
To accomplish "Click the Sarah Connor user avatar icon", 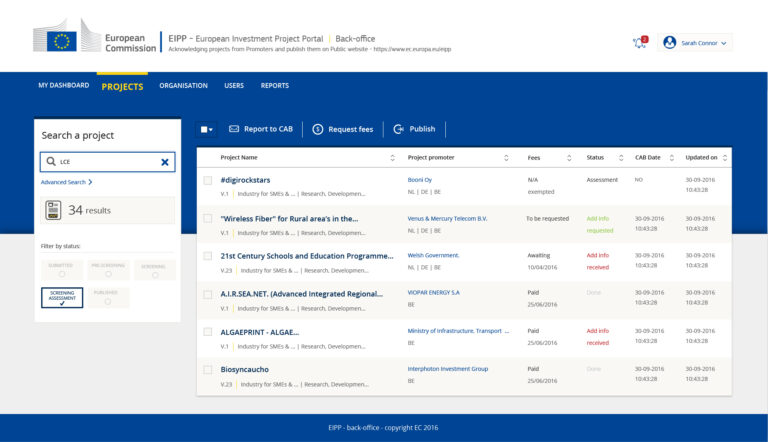I will click(x=670, y=43).
